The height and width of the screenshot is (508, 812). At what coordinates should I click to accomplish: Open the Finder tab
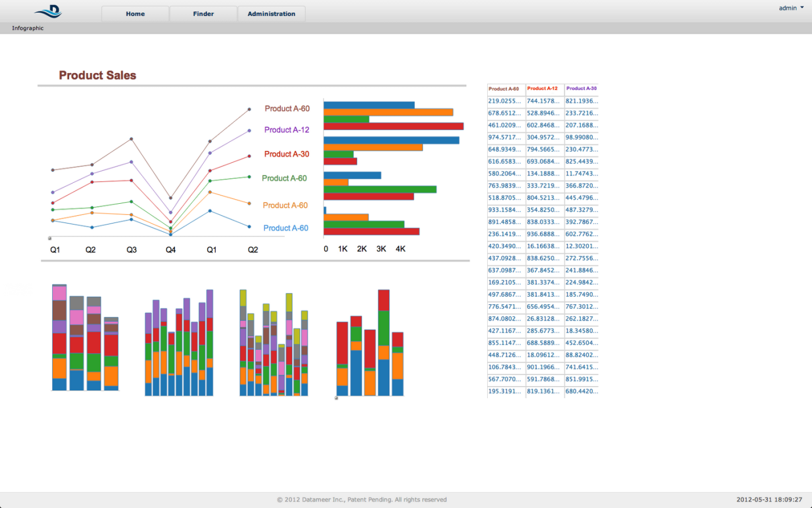point(203,14)
